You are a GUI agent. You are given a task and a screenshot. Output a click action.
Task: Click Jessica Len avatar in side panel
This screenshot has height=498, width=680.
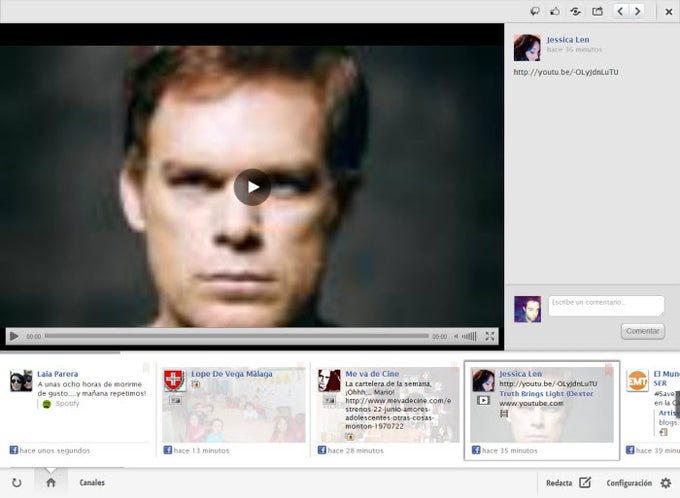[527, 47]
